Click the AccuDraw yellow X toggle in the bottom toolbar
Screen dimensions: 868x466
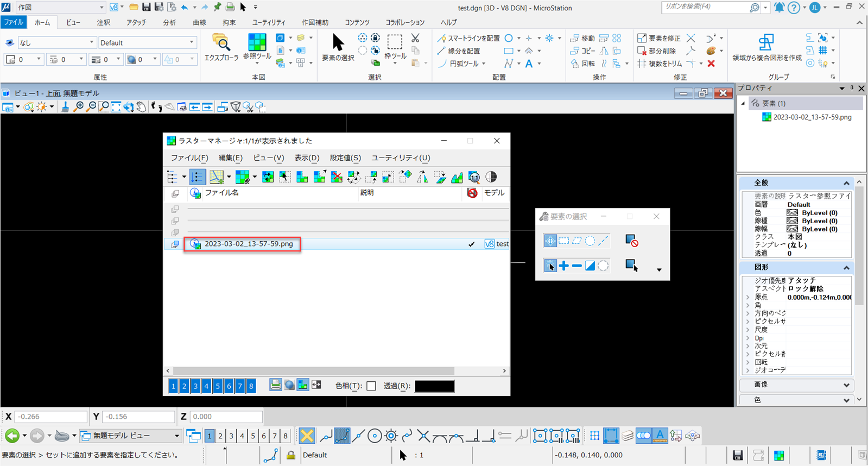click(x=307, y=436)
